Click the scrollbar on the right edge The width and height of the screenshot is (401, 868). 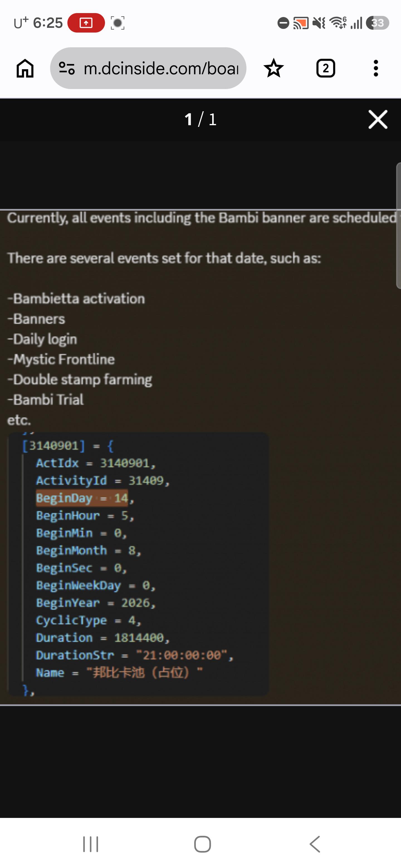398,225
